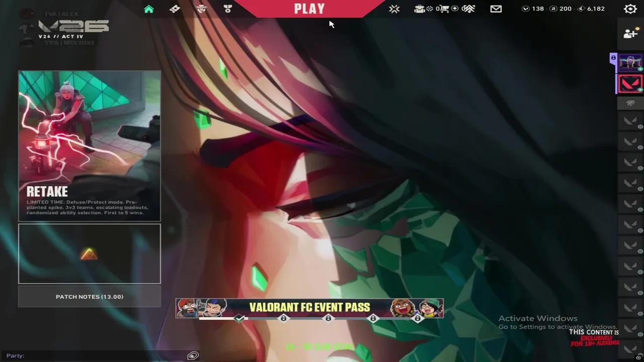
Task: Open the Collection briefcase icon
Action: tap(419, 9)
